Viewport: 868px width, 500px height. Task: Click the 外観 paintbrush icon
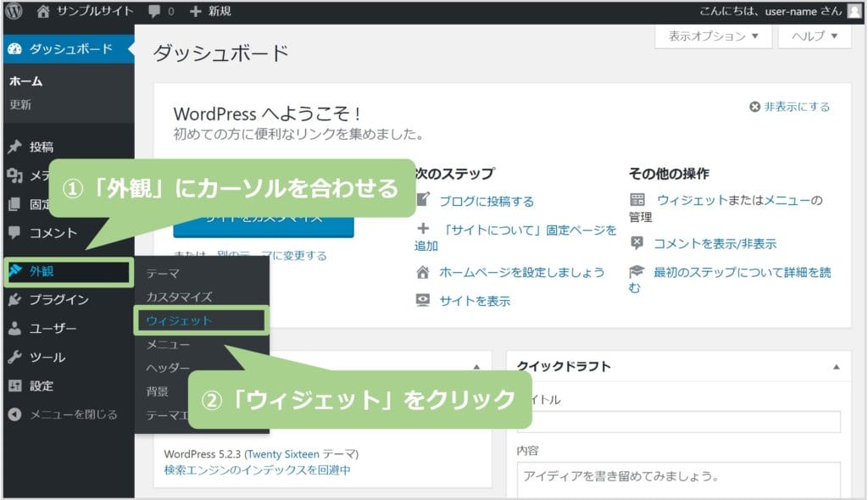(x=15, y=271)
